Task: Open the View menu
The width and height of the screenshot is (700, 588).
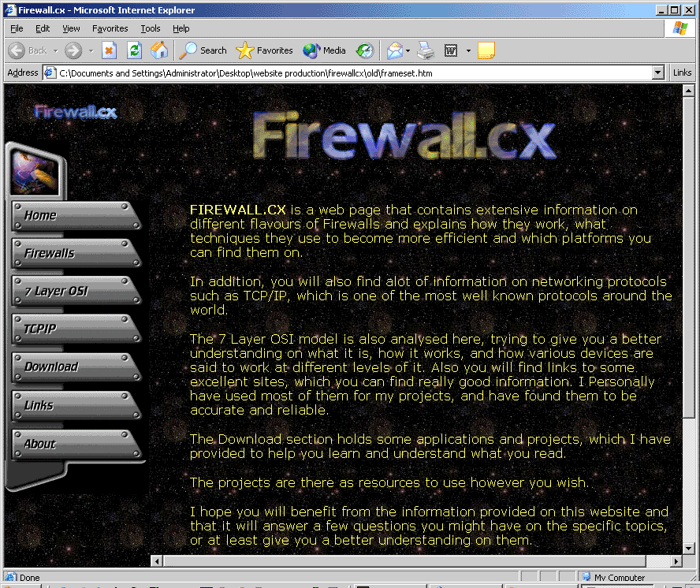Action: click(x=71, y=28)
